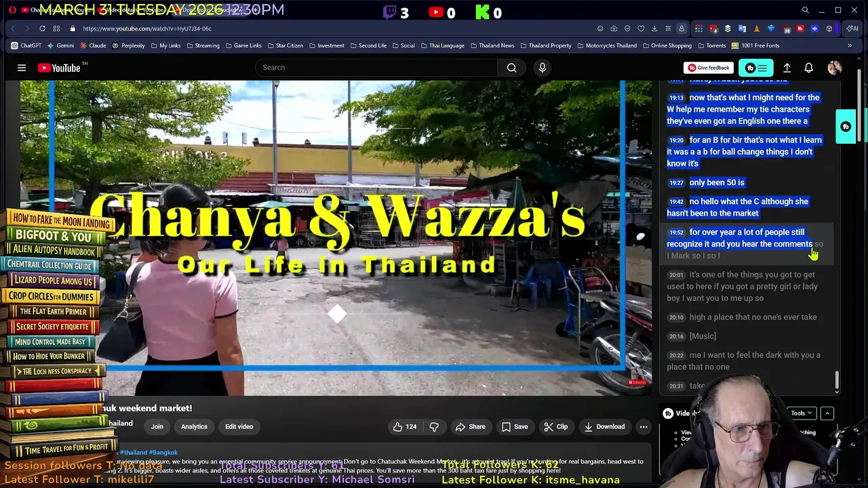868x488 pixels.
Task: Open the VLC cone extension icon
Action: [x=757, y=28]
